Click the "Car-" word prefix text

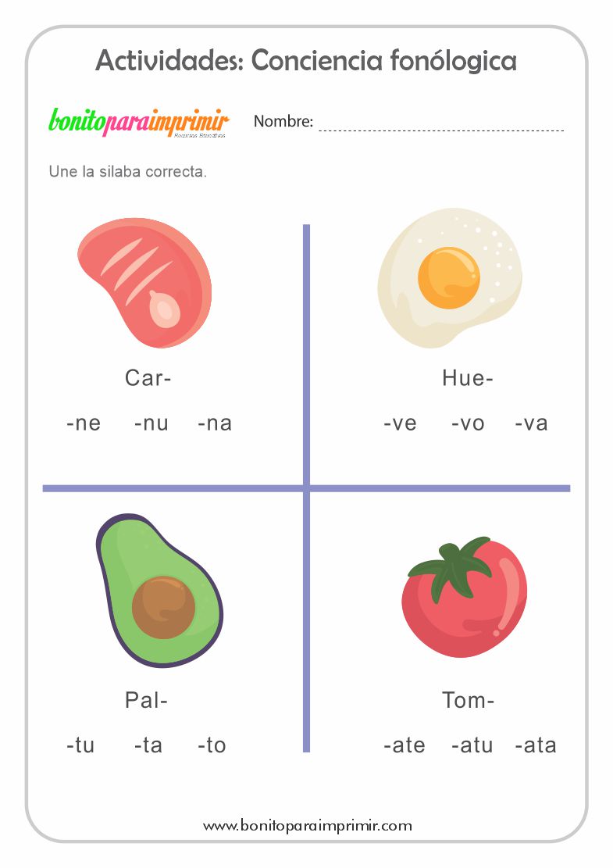[148, 379]
